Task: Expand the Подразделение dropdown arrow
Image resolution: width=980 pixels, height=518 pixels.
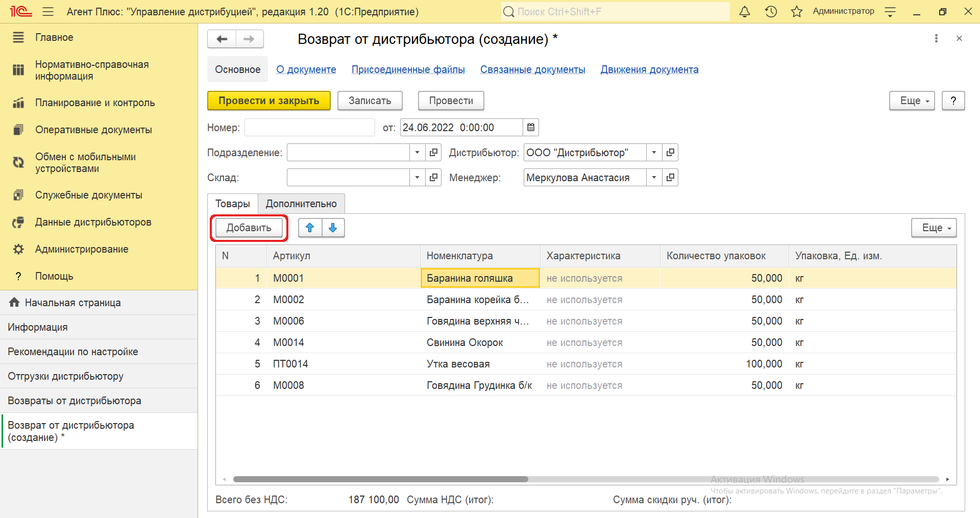Action: click(x=418, y=153)
